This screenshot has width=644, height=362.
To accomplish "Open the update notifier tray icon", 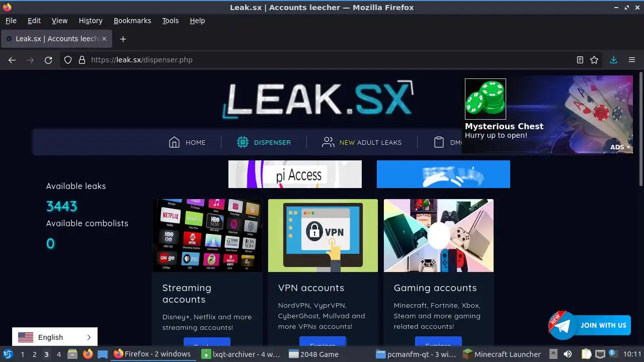I will coord(613,354).
